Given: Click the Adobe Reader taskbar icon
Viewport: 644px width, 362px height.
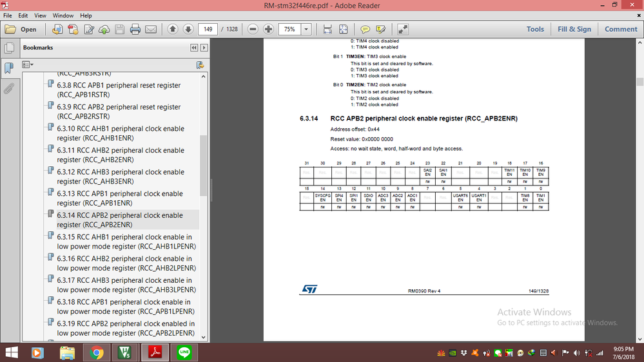Looking at the screenshot, I should click(155, 352).
